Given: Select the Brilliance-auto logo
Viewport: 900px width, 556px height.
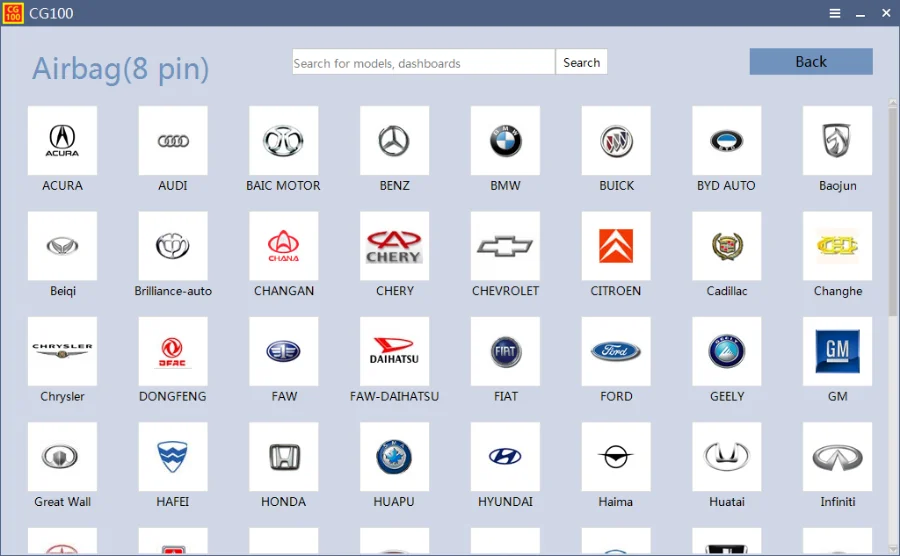Looking at the screenshot, I should (173, 246).
